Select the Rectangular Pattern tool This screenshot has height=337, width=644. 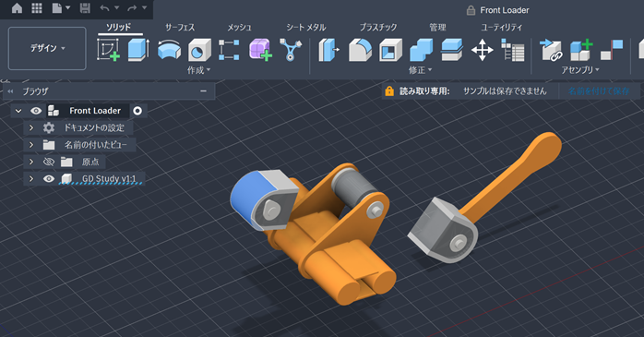tap(229, 50)
